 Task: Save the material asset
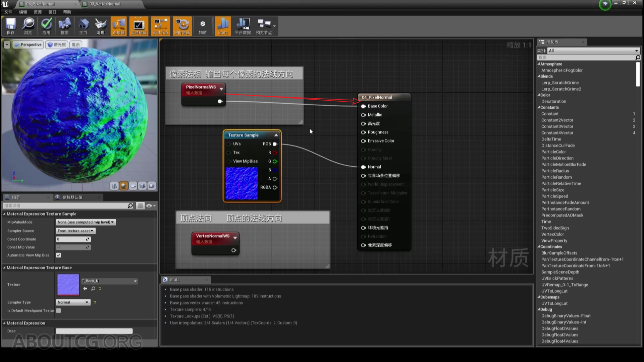[x=10, y=26]
